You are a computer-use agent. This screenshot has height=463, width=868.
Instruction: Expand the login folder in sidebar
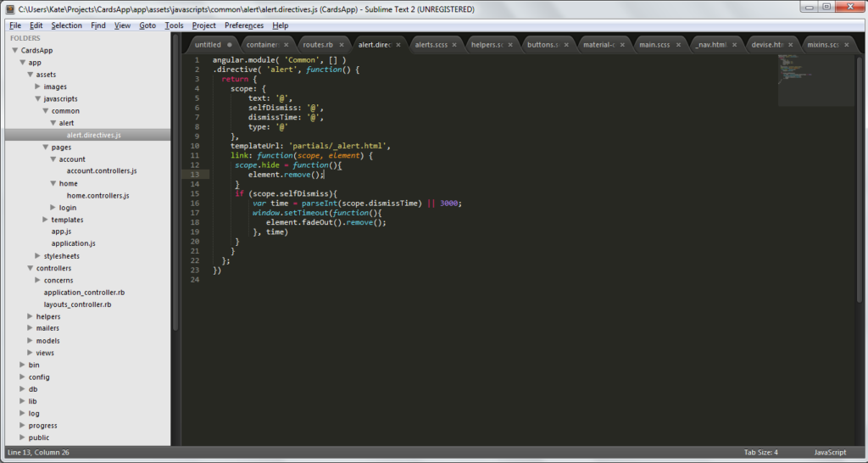(x=53, y=208)
